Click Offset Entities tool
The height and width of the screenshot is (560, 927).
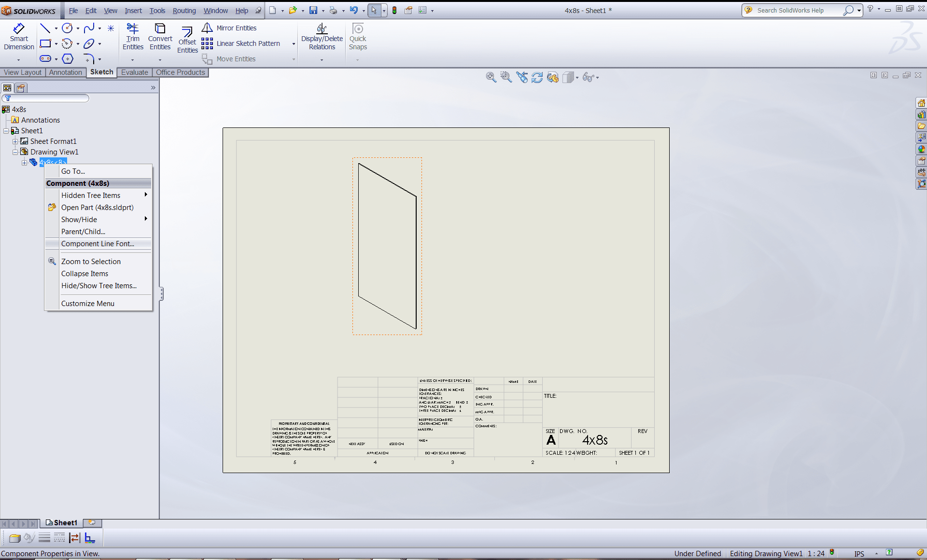point(187,39)
